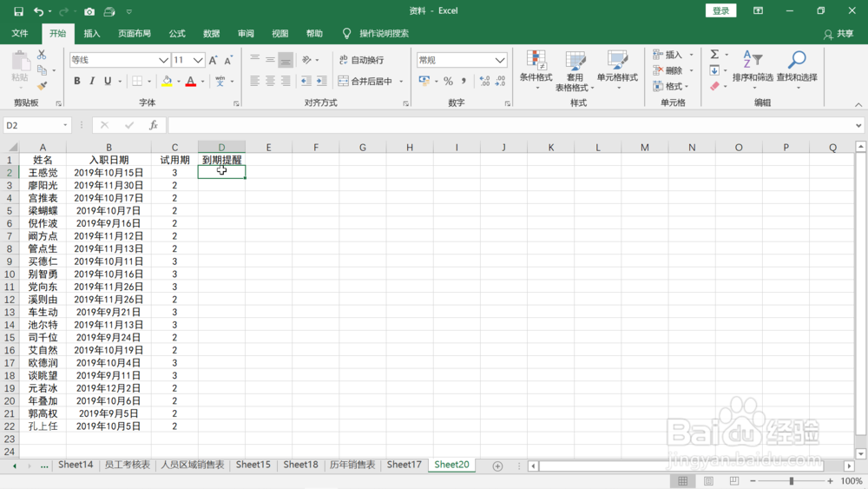This screenshot has width=868, height=489.
Task: Top align cell contents
Action: (254, 59)
